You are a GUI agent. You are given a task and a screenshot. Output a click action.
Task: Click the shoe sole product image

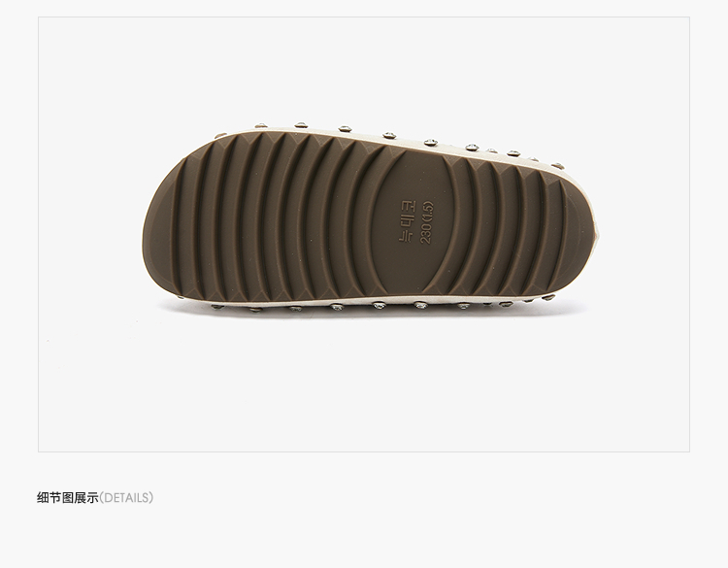[x=371, y=218]
